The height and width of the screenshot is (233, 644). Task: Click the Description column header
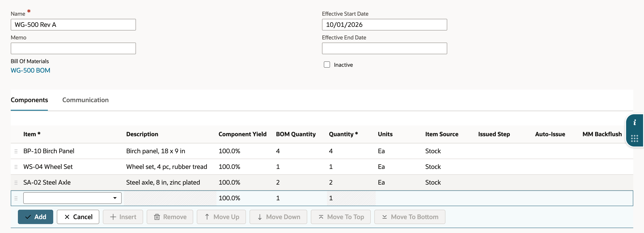click(142, 134)
